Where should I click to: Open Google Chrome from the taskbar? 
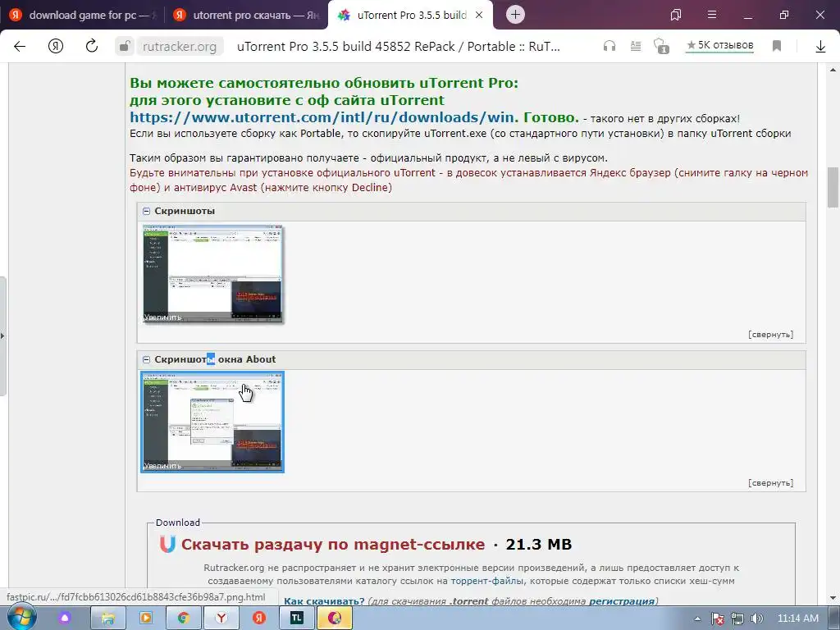[x=183, y=618]
